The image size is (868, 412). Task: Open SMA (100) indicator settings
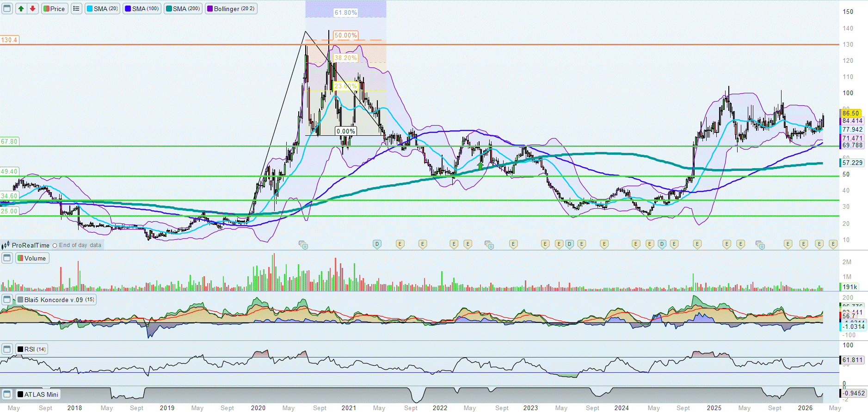[142, 9]
